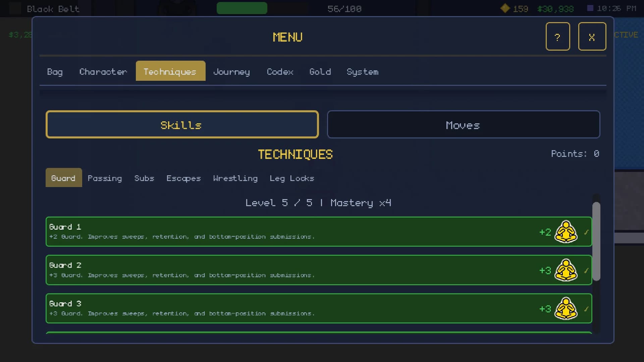This screenshot has width=644, height=362.
Task: Click the +3 bonus on Guard 3
Action: click(x=545, y=309)
